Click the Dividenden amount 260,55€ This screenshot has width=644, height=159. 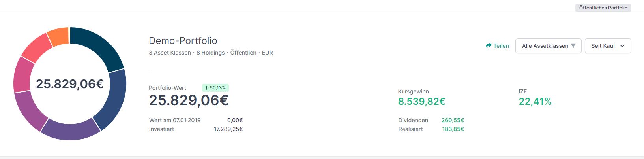tap(453, 120)
